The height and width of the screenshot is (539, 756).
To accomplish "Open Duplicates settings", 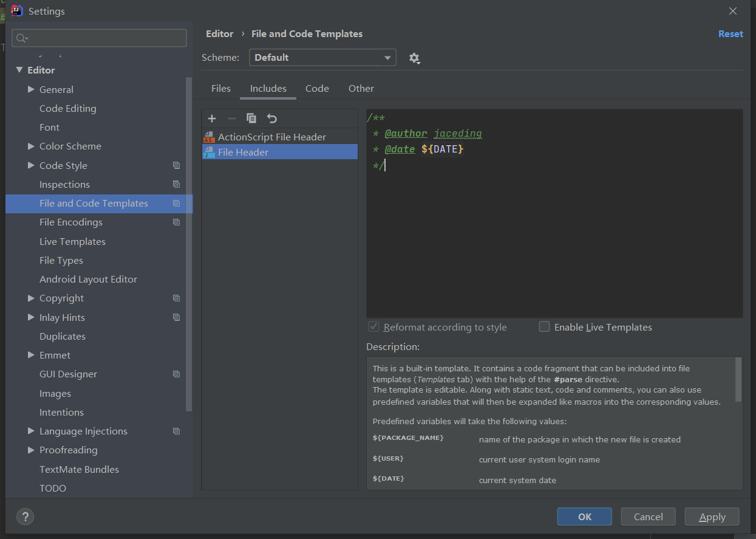I will tap(63, 337).
